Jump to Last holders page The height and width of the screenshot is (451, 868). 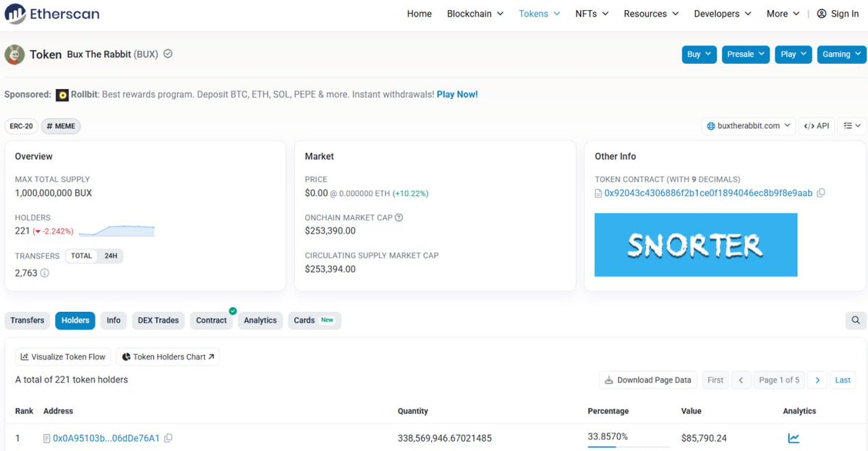843,380
